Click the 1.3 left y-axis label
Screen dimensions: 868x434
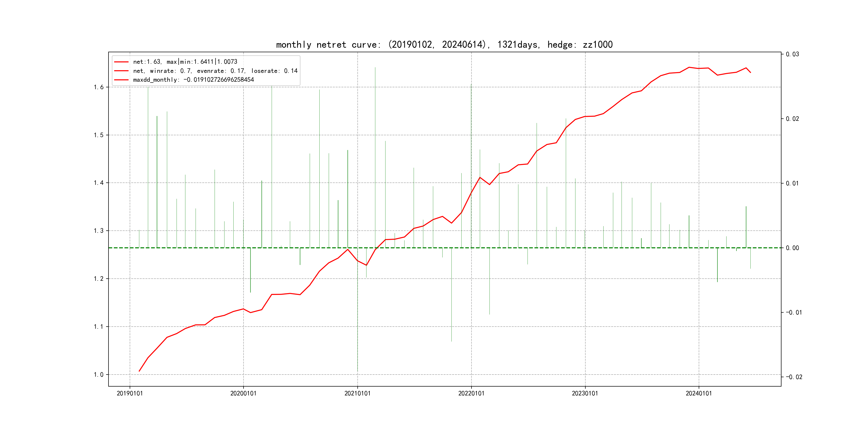click(x=99, y=231)
